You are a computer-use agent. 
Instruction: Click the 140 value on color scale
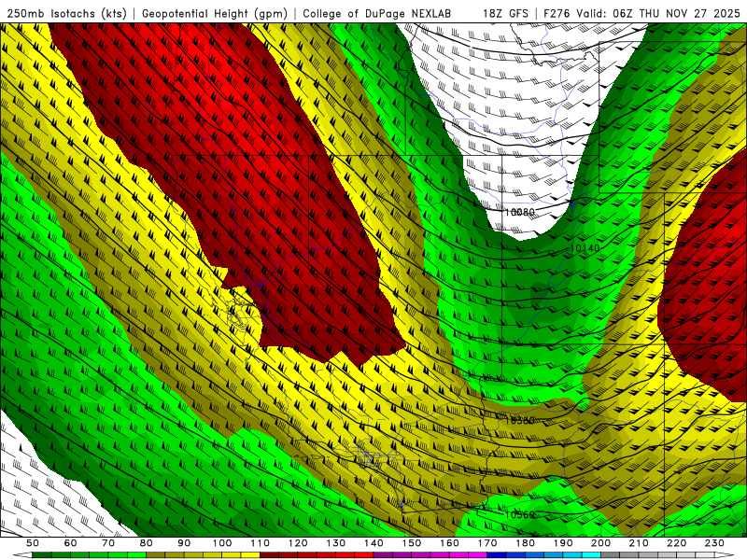click(373, 543)
